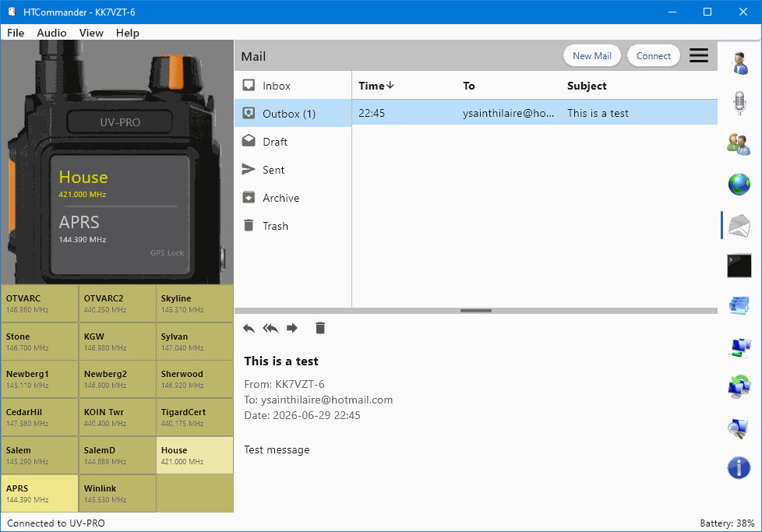
Task: Click APRS 144.390 MHz on radio display
Action: tap(83, 228)
